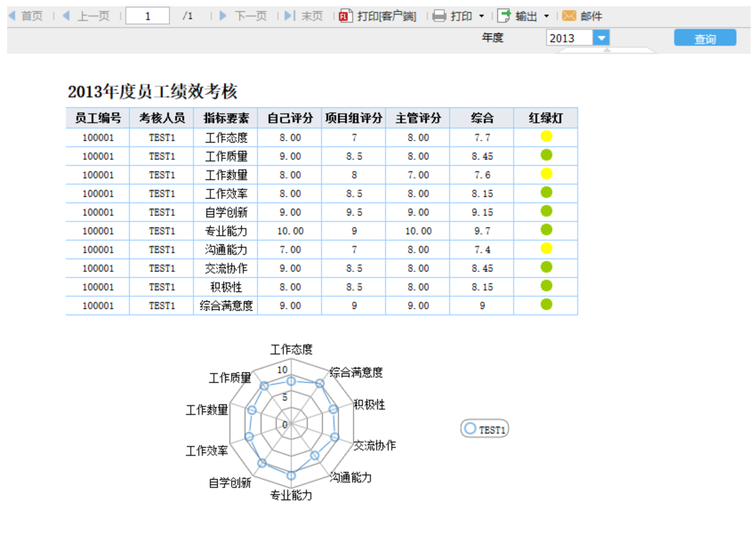Open the 年度 year dropdown showing 2013
This screenshot has width=756, height=543.
tap(602, 38)
